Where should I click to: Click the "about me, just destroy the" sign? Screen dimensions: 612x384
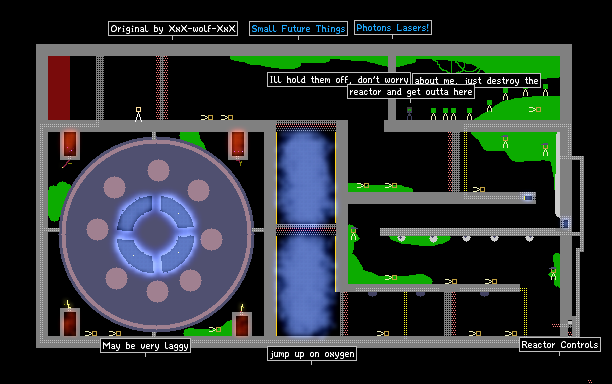[x=477, y=80]
